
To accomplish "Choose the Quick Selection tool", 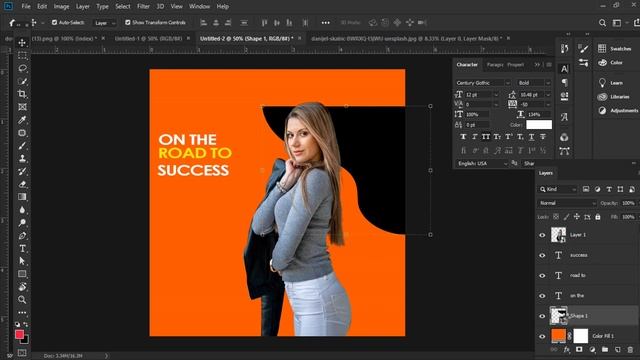I will (x=22, y=81).
